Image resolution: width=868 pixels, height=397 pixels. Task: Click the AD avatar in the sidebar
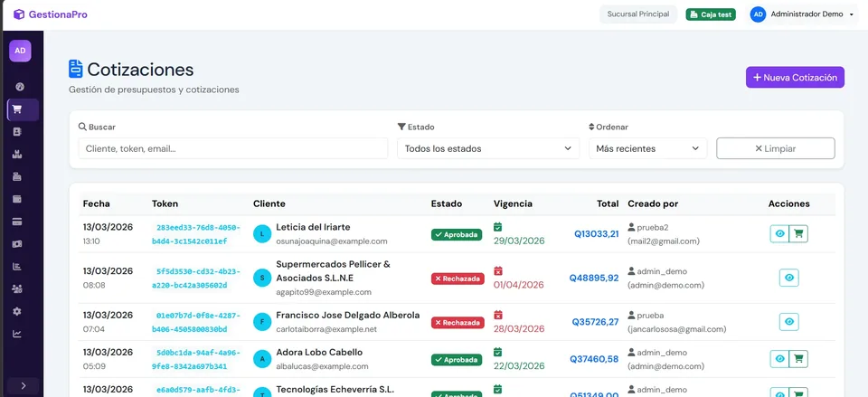pyautogui.click(x=20, y=51)
